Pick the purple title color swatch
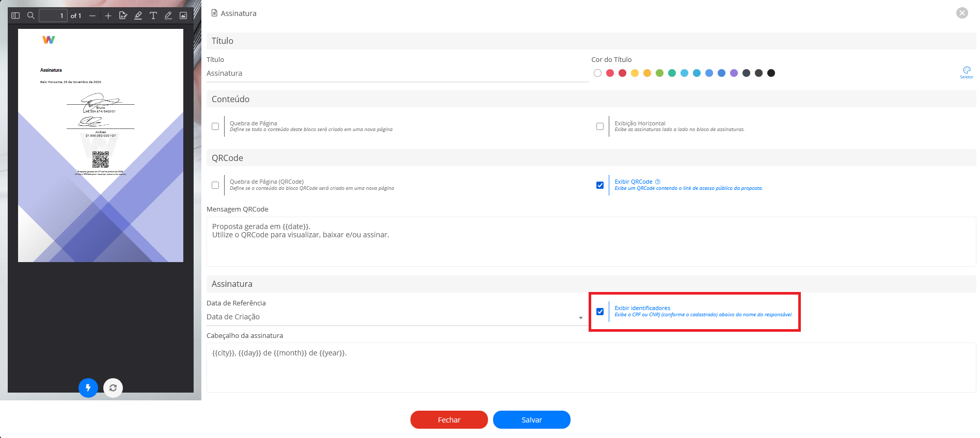The image size is (980, 438). click(x=734, y=73)
